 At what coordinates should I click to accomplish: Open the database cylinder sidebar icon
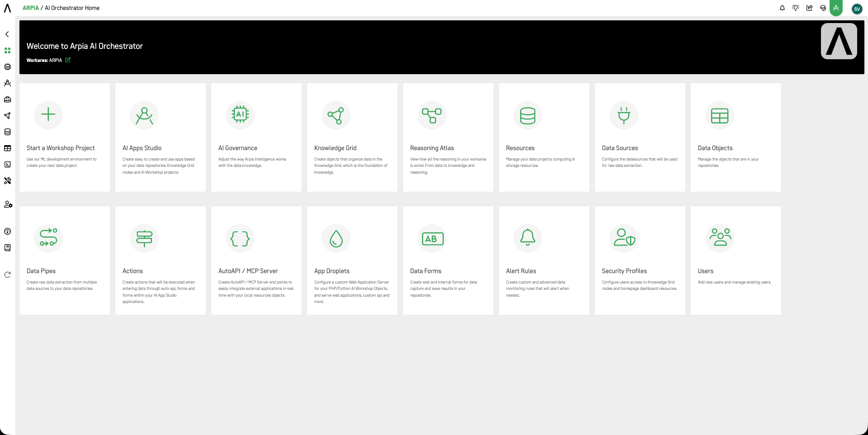7,132
